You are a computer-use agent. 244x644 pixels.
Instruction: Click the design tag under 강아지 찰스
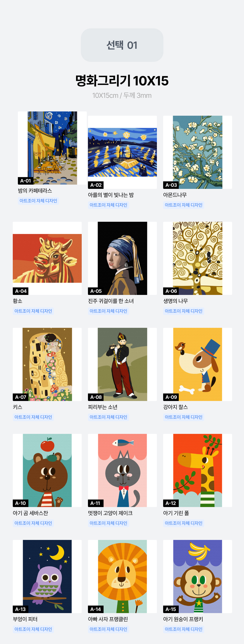point(184,417)
